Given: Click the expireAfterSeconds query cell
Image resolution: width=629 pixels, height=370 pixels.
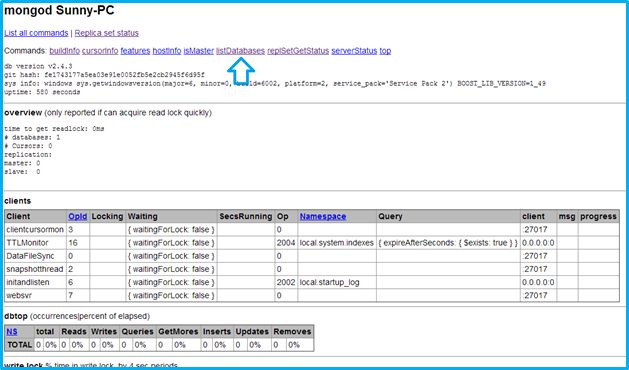Looking at the screenshot, I should point(448,243).
